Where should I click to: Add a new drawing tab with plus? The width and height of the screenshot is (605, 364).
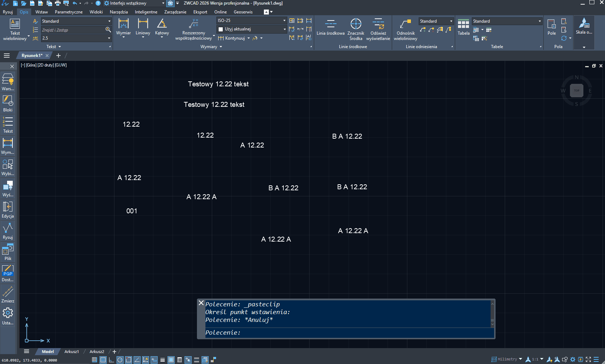58,56
